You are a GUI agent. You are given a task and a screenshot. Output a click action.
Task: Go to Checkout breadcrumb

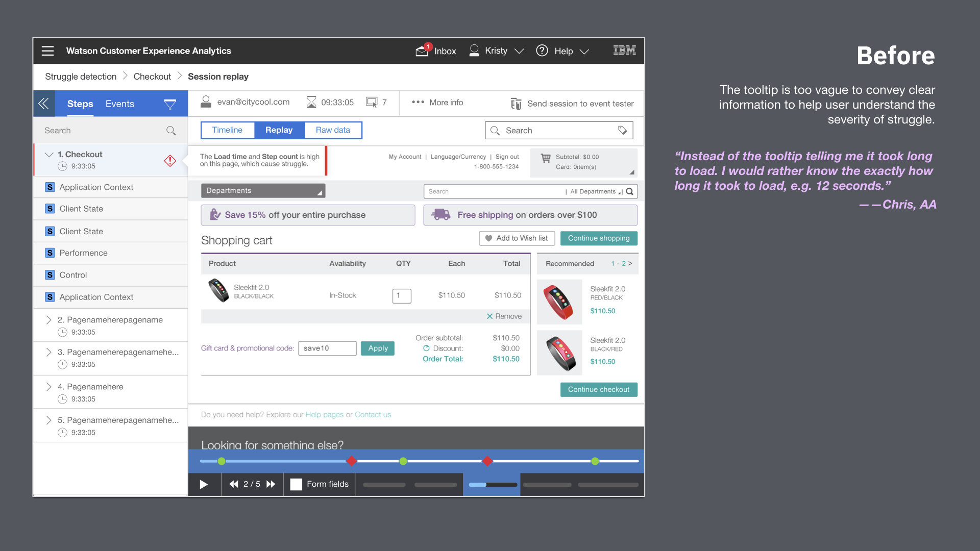(x=152, y=77)
